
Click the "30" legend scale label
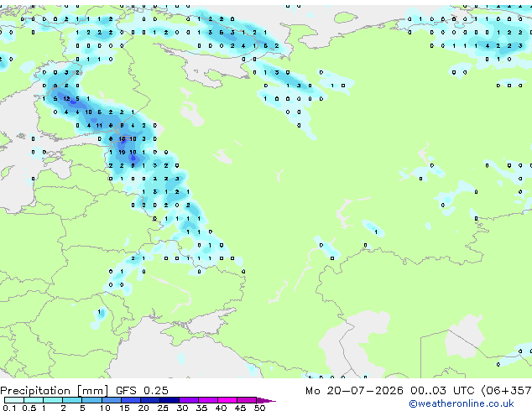pos(182,408)
